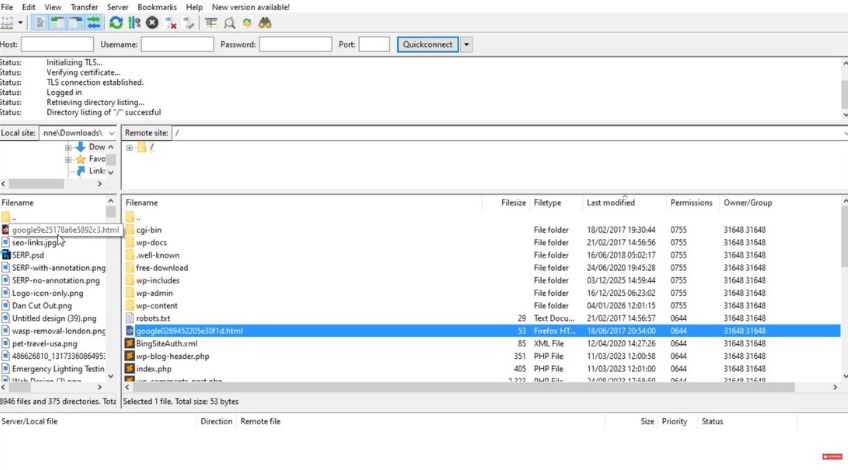Open the Help menu
This screenshot has height=470, width=848.
coord(194,7)
